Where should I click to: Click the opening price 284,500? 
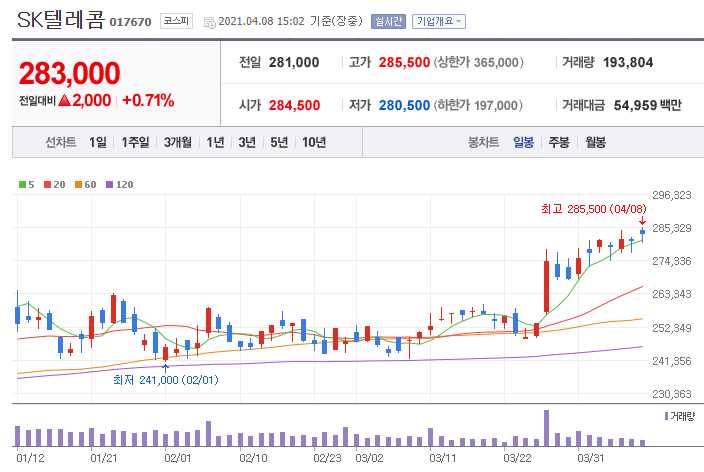pyautogui.click(x=295, y=106)
